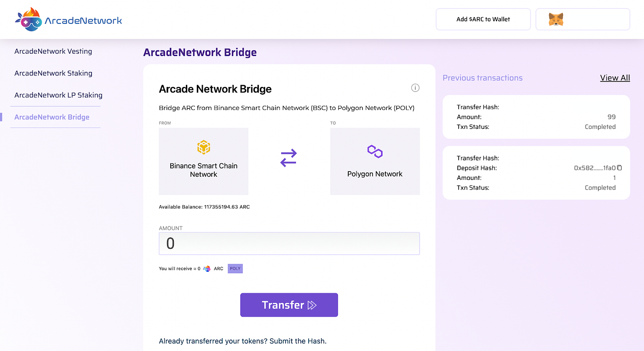
Task: Click the transaction card with Deposit Hash
Action: tap(536, 173)
